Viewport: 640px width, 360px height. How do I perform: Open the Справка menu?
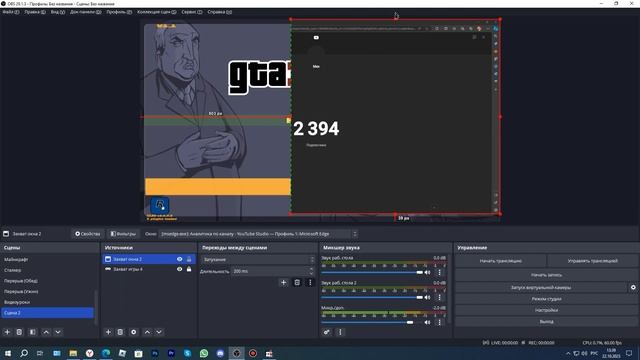219,12
